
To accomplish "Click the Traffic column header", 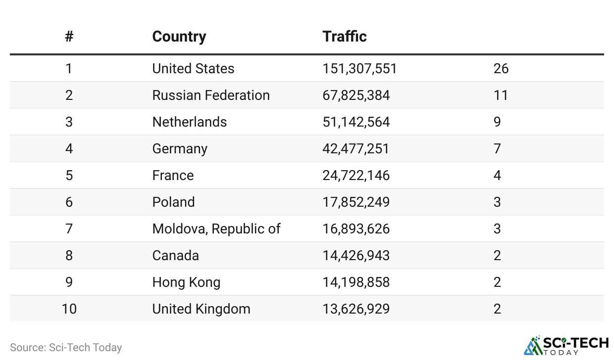I will (345, 37).
